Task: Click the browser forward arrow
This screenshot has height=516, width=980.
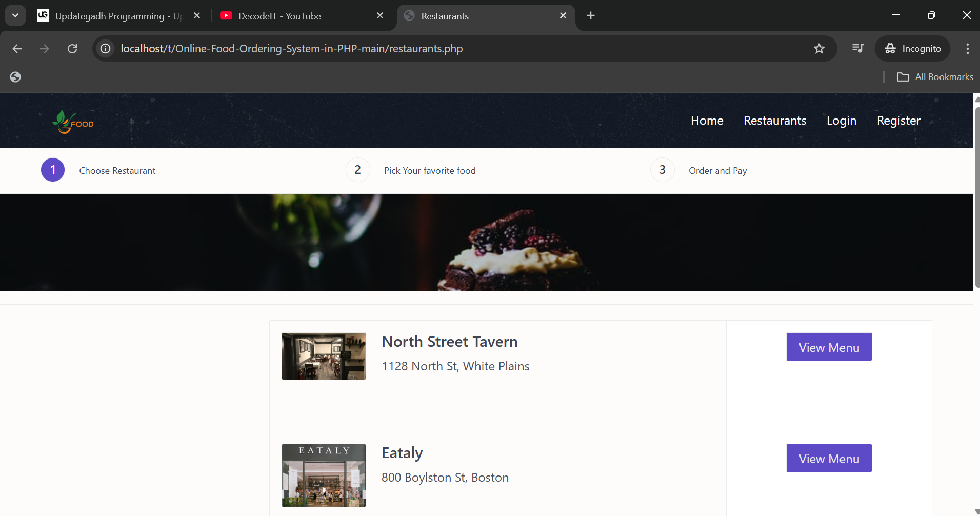Action: [x=45, y=49]
